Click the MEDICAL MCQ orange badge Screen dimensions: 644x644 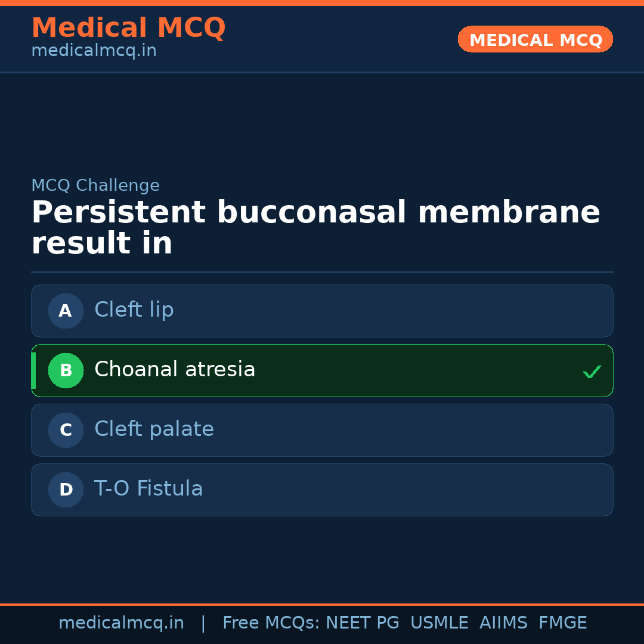point(535,39)
